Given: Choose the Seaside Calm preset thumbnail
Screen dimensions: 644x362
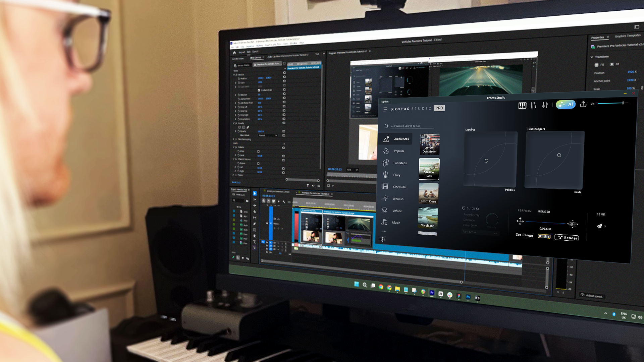Looking at the screenshot, I should (x=429, y=169).
